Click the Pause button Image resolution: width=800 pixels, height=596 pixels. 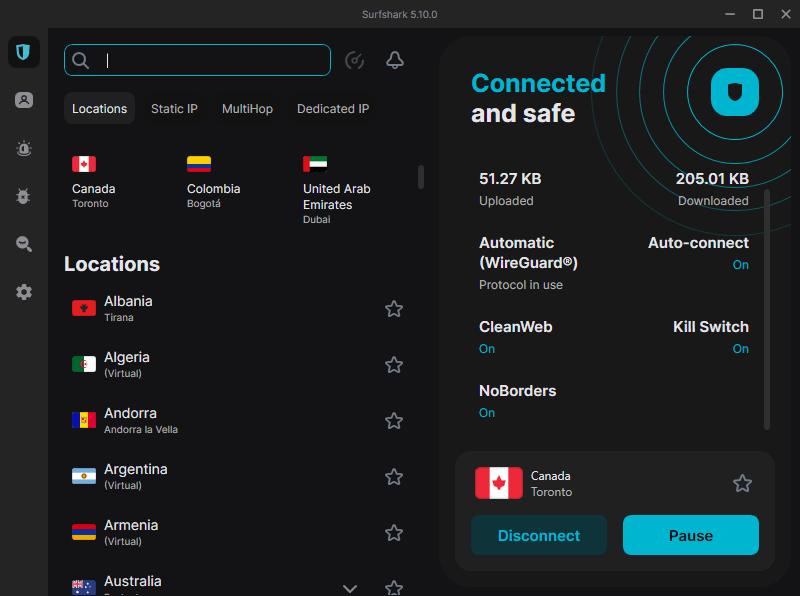tap(691, 535)
